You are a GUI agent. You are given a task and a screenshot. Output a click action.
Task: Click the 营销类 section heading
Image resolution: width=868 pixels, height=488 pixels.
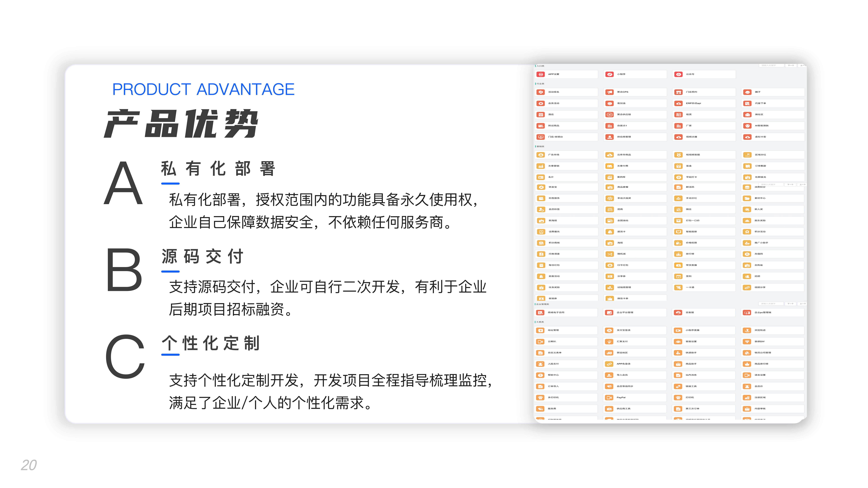[x=540, y=147]
